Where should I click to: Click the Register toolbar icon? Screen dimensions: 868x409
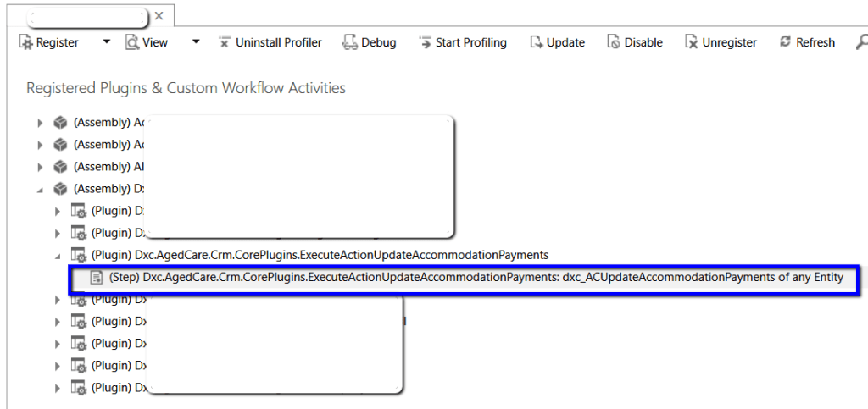point(25,42)
